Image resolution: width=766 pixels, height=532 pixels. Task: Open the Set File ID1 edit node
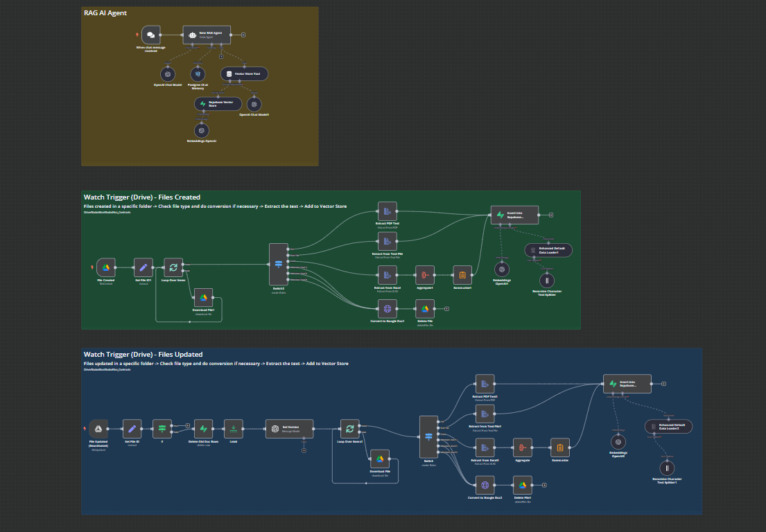(143, 267)
